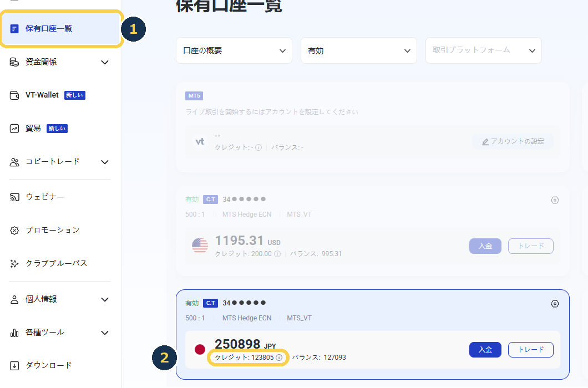Click the 新しい badge next to 貿易
The height and width of the screenshot is (388, 588).
coord(57,129)
